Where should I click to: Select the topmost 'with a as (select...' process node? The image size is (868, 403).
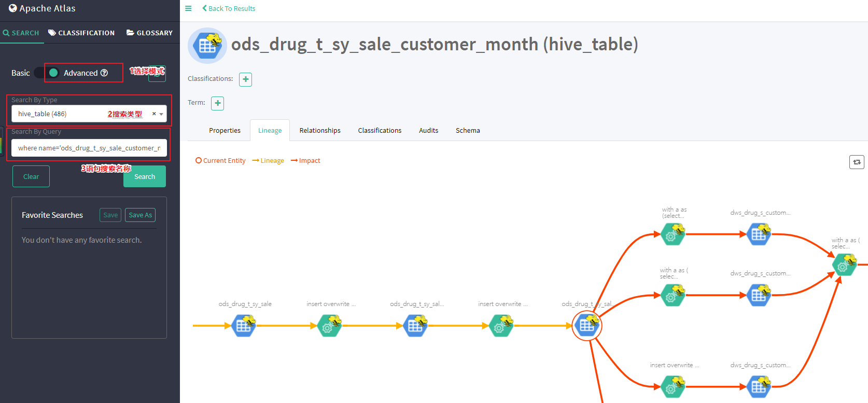pos(673,234)
